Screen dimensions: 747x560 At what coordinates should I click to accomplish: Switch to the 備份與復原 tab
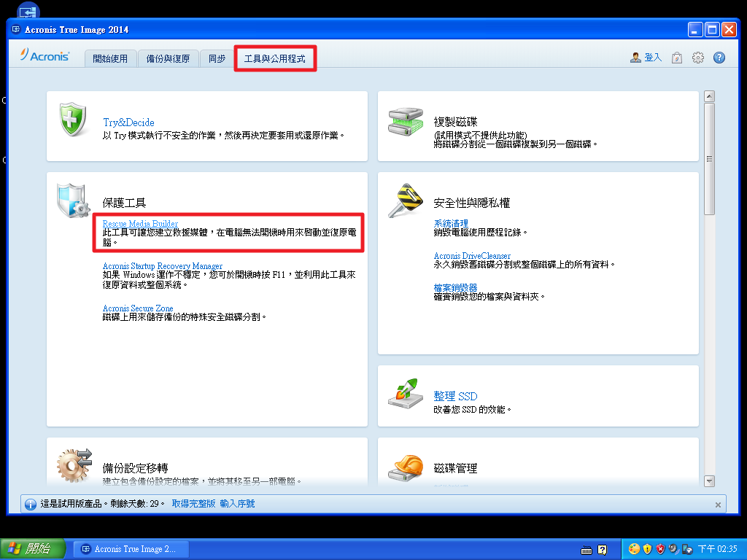(168, 58)
